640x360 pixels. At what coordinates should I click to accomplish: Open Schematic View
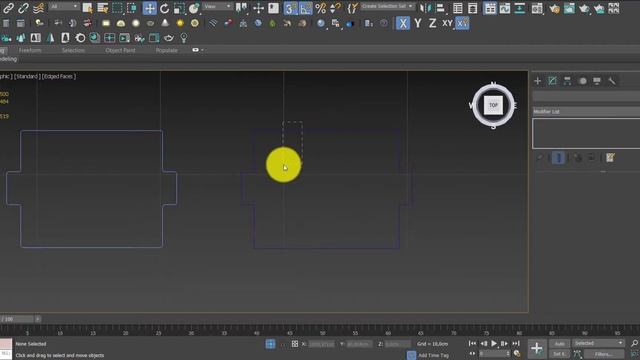coord(520,8)
